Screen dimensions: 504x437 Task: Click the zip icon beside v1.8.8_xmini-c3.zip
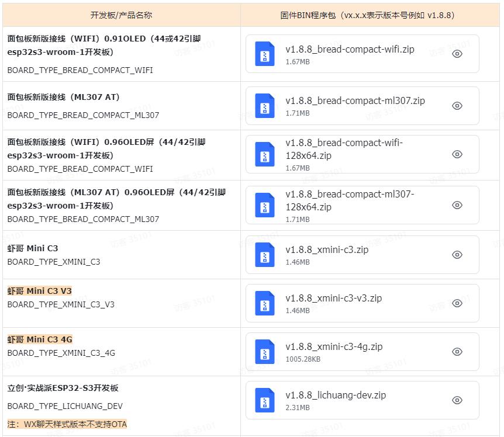point(265,255)
